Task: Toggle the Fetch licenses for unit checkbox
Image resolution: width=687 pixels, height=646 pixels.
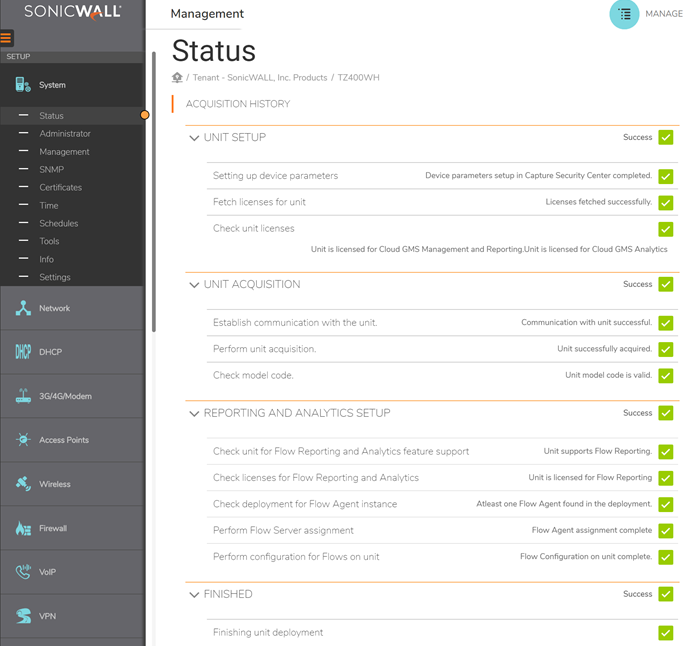Action: click(x=665, y=203)
